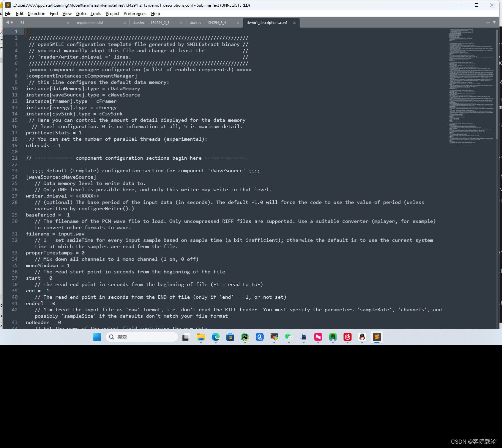This screenshot has width=502, height=448.
Task: Open the Project menu
Action: 113,14
